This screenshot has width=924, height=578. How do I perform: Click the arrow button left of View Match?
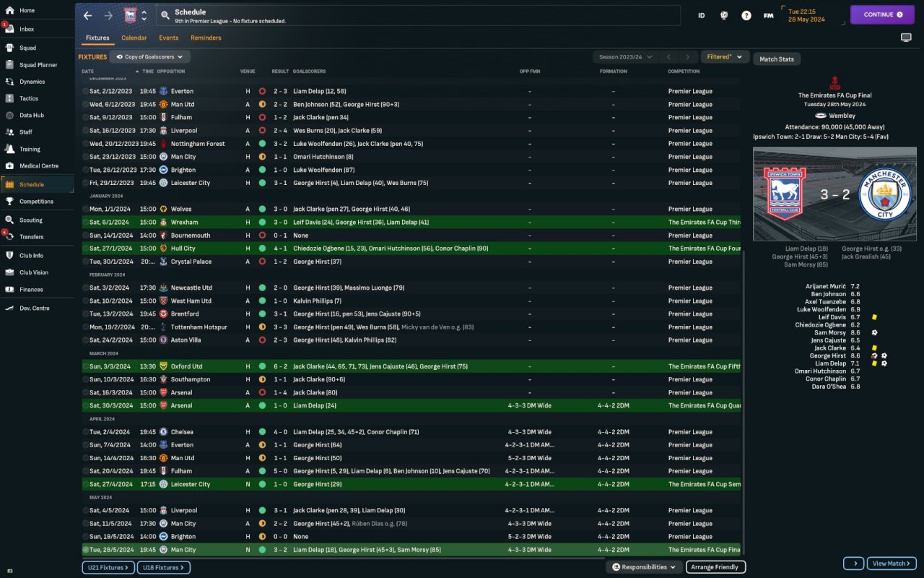pos(853,564)
